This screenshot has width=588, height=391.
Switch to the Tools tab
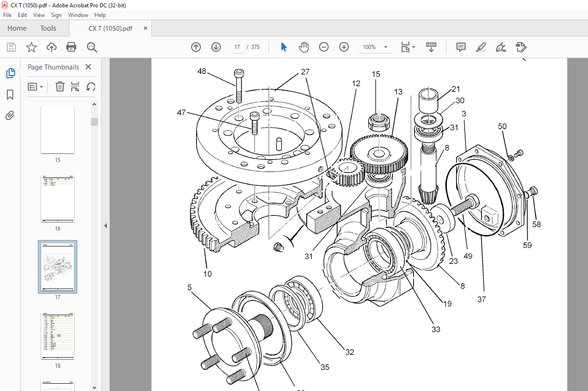[48, 28]
